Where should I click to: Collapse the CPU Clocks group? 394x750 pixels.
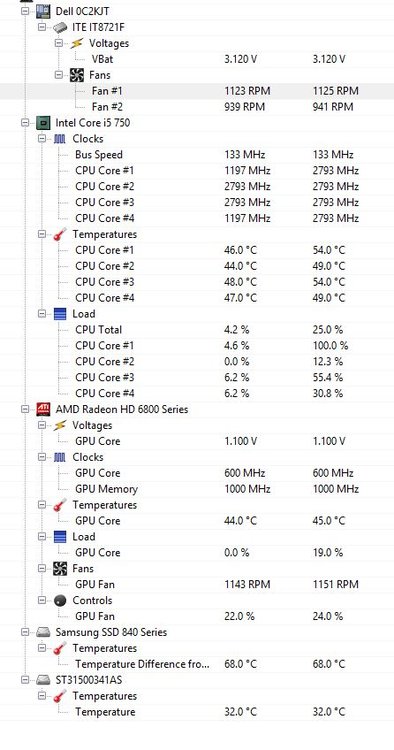point(42,139)
